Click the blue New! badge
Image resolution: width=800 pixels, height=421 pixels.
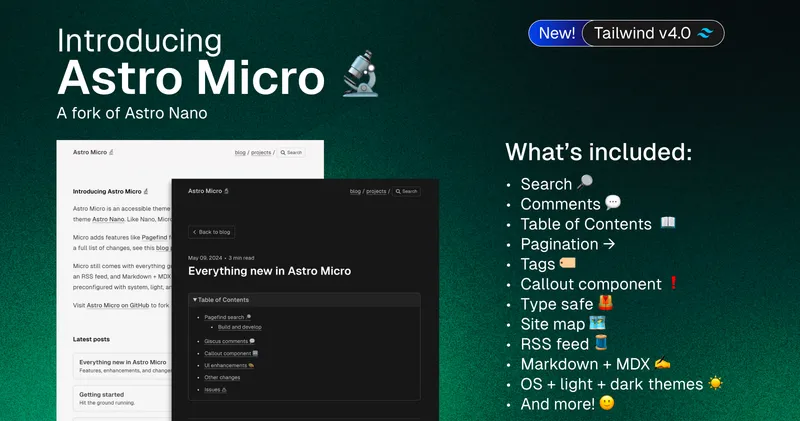point(556,34)
